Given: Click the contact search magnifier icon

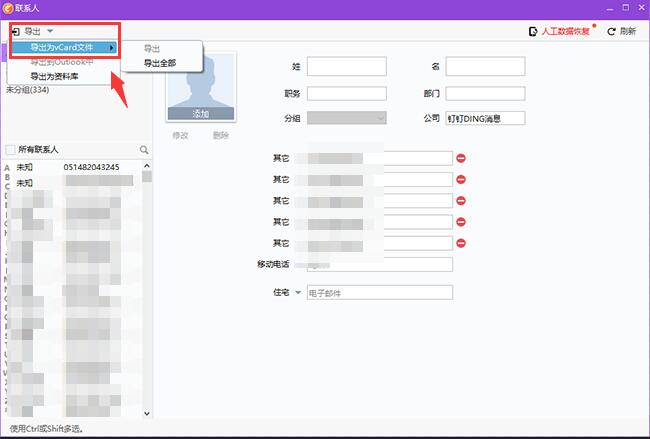Looking at the screenshot, I should point(144,150).
